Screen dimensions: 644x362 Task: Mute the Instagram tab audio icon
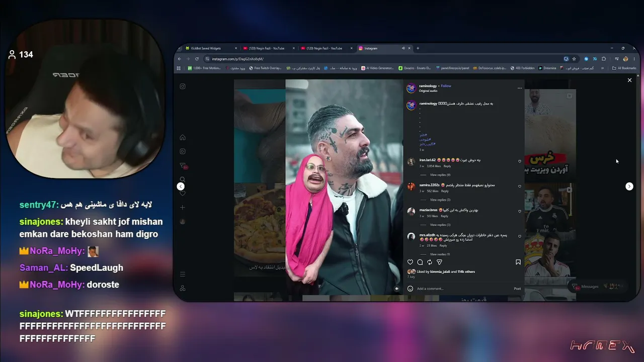click(403, 48)
